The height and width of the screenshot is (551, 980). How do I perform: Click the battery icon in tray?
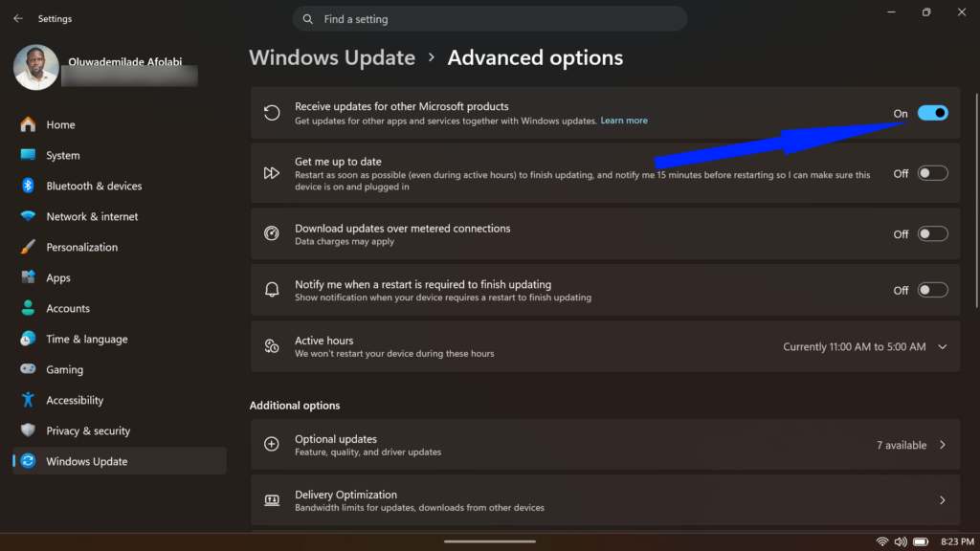[921, 541]
